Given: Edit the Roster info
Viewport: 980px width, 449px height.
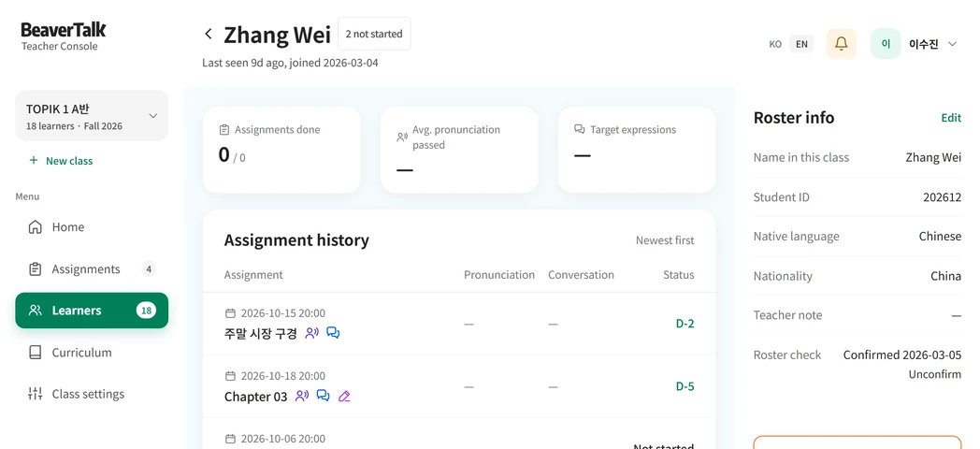Looking at the screenshot, I should point(951,118).
